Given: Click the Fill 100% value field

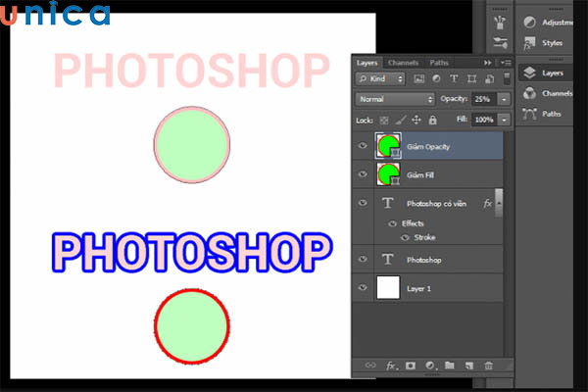Looking at the screenshot, I should 484,120.
